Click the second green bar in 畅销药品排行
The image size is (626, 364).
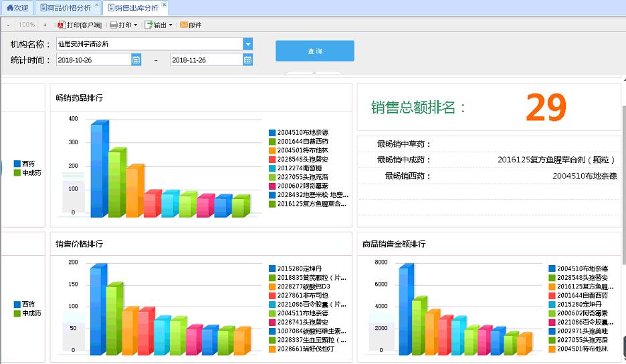point(117,182)
